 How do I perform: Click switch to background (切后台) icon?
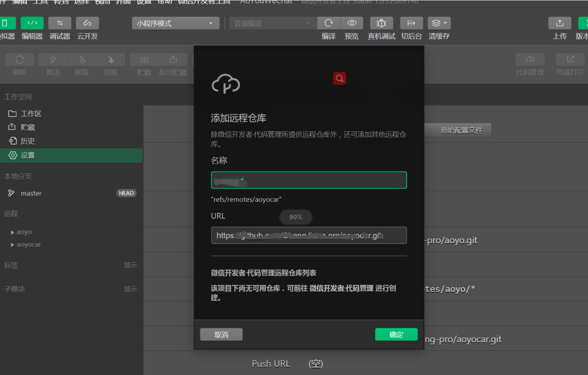click(x=411, y=23)
